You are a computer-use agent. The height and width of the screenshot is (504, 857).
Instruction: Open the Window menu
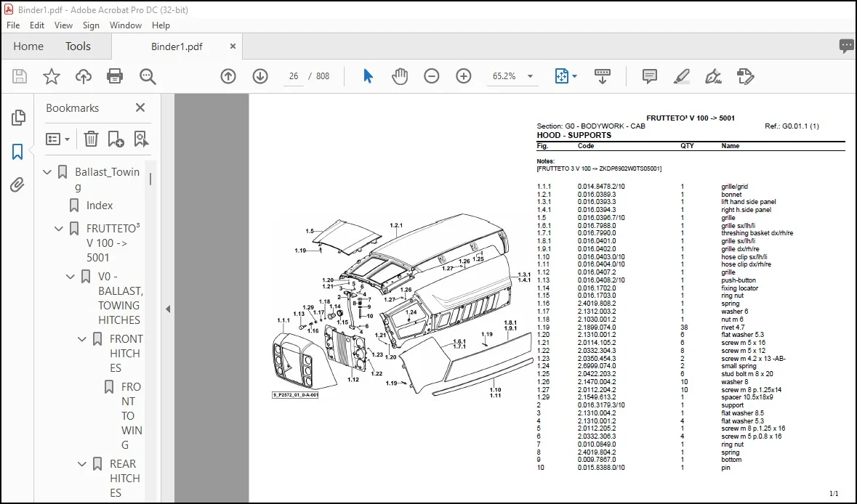pos(125,25)
